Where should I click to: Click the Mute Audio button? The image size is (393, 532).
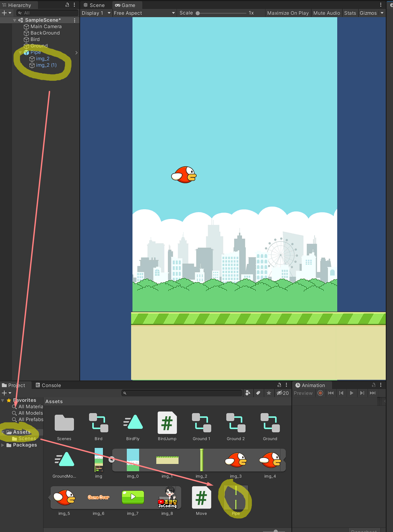[327, 13]
